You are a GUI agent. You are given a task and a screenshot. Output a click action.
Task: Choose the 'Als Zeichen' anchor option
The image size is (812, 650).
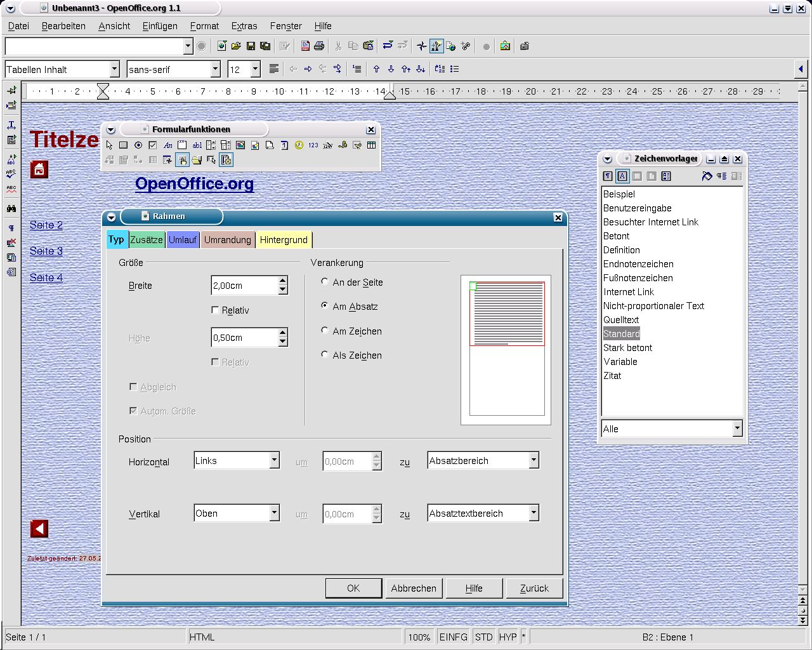click(325, 355)
